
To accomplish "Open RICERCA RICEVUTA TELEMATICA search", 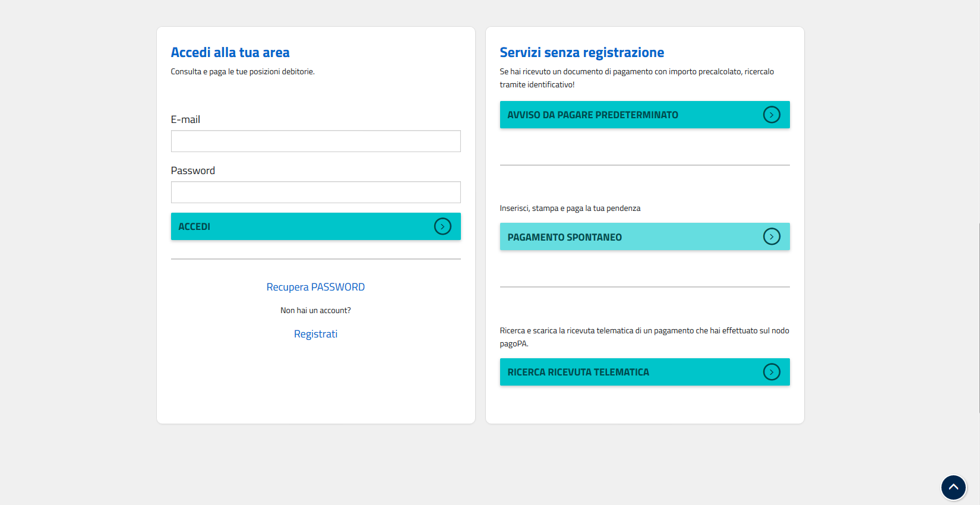I will pos(578,372).
